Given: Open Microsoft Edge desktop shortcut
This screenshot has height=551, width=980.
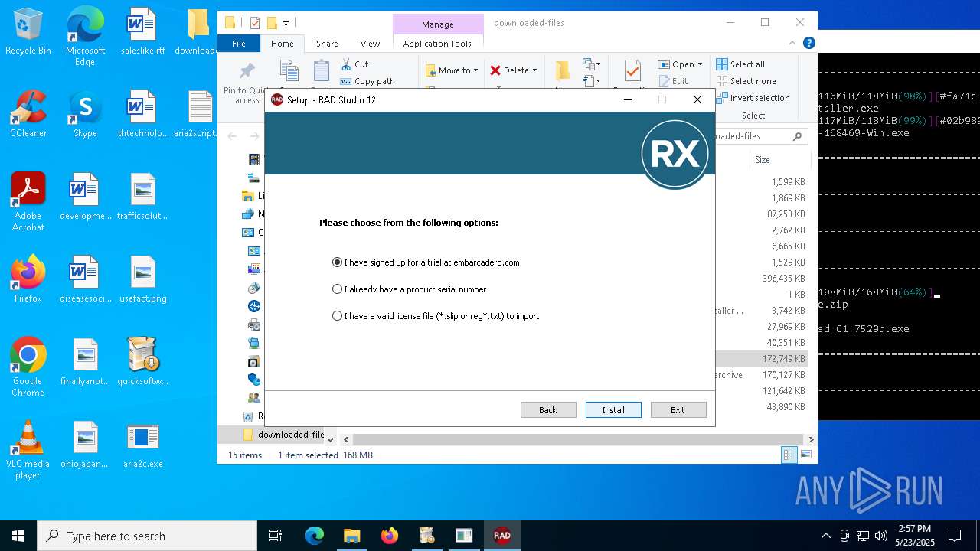Looking at the screenshot, I should pos(85,37).
